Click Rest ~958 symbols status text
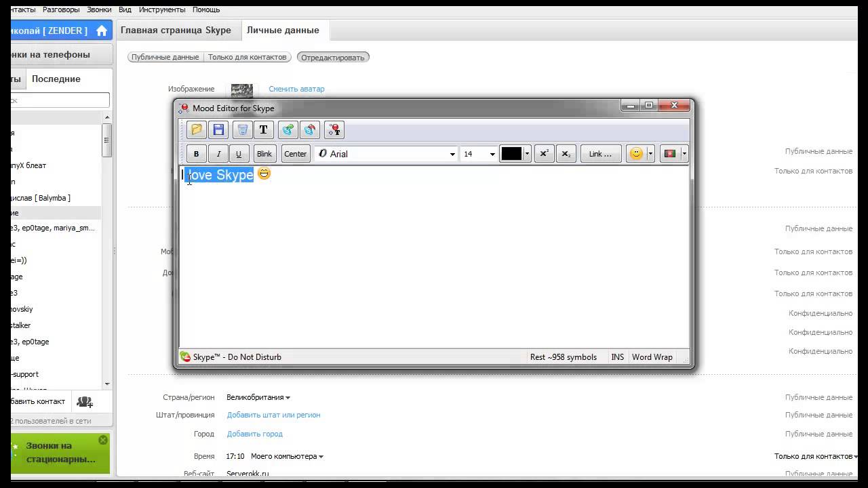 564,357
